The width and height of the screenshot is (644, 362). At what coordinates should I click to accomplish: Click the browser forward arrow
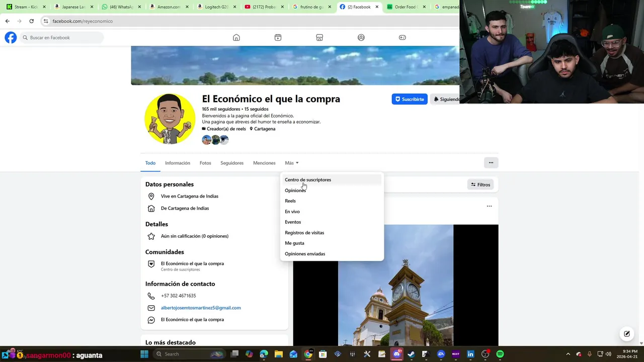pos(19,21)
